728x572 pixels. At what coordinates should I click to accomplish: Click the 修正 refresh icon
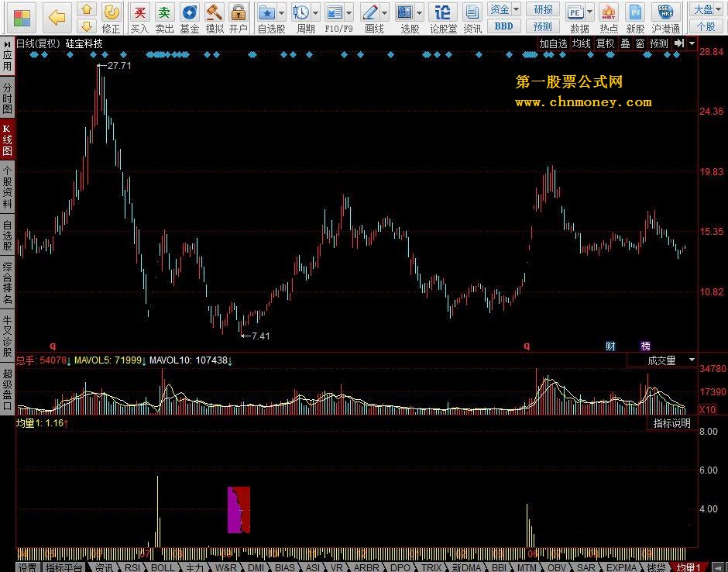tap(111, 12)
